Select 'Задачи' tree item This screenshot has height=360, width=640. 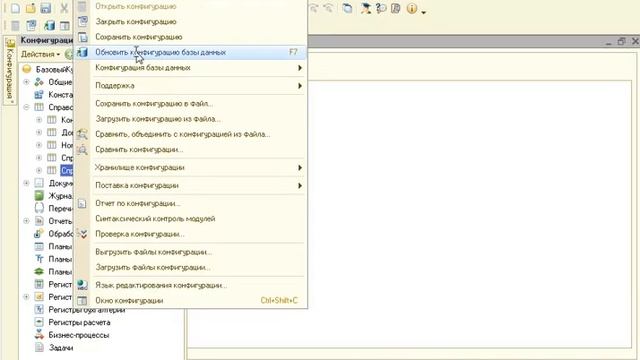(x=61, y=348)
